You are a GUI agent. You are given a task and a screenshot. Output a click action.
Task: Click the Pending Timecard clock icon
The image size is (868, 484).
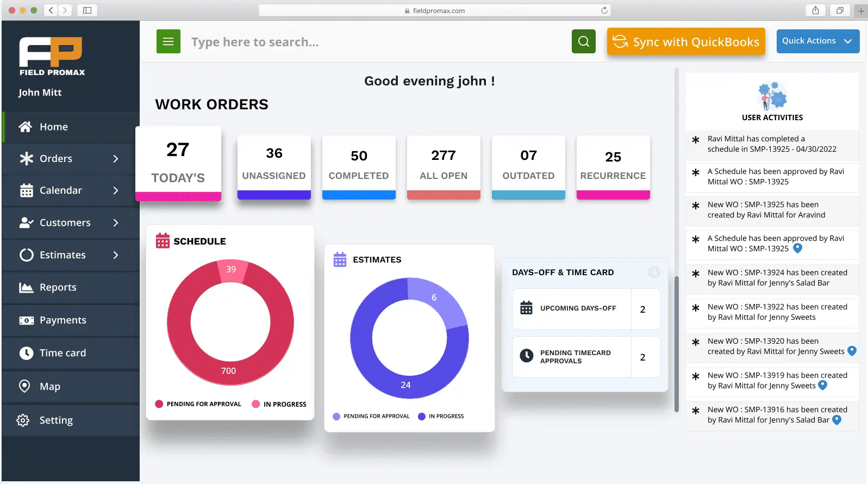point(526,356)
